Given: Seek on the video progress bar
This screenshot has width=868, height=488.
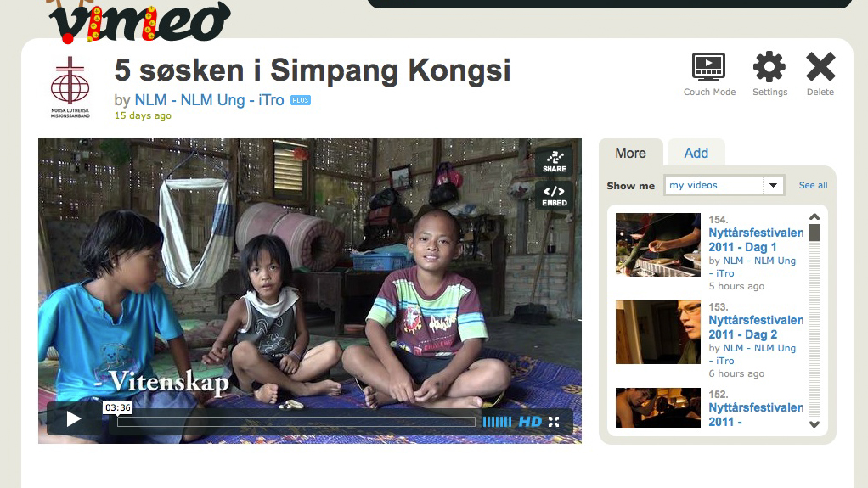Looking at the screenshot, I should point(296,422).
